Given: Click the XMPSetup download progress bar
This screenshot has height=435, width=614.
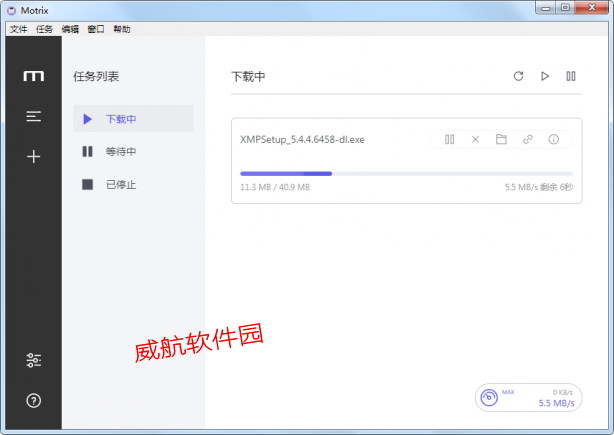Looking at the screenshot, I should click(x=406, y=173).
